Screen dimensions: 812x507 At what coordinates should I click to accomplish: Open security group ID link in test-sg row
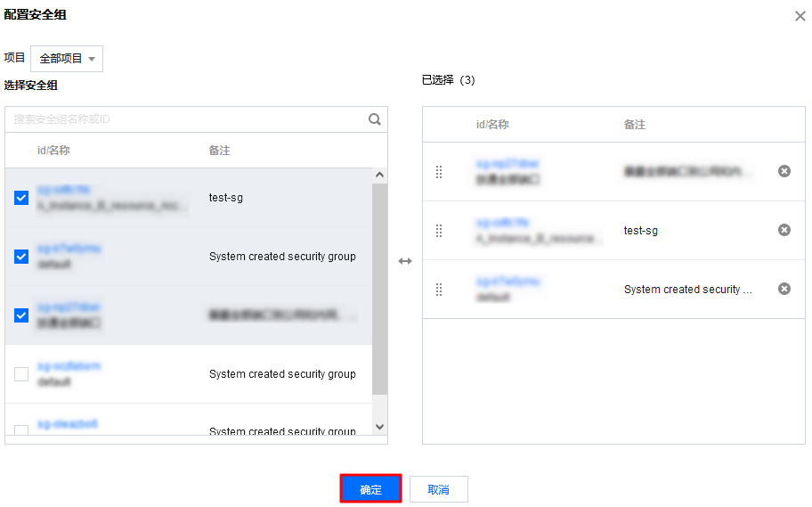point(64,190)
